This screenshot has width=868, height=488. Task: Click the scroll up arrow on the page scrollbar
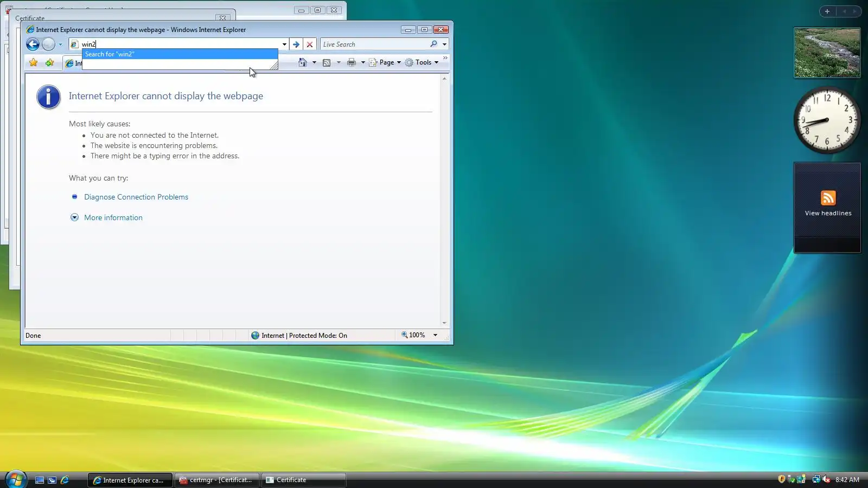(444, 79)
